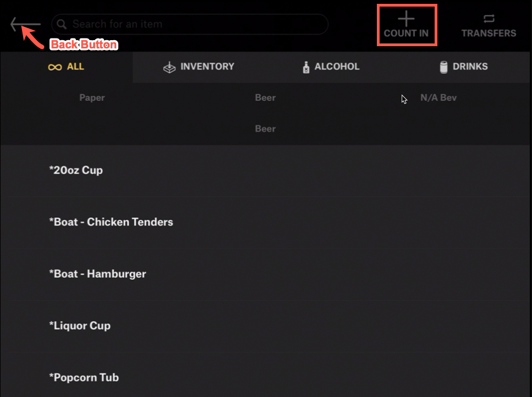Image resolution: width=532 pixels, height=397 pixels.
Task: Click the infinity icon beside All
Action: (x=54, y=67)
